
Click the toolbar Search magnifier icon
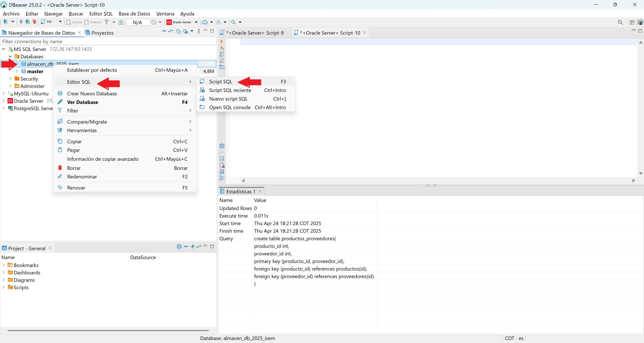point(233,22)
